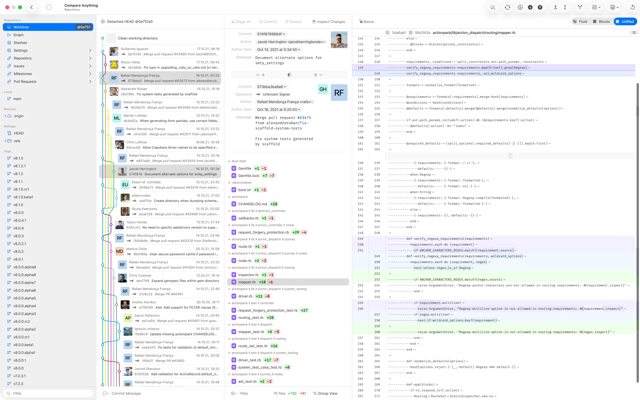Open the layout dropdown in top toolbar

pyautogui.click(x=596, y=7)
